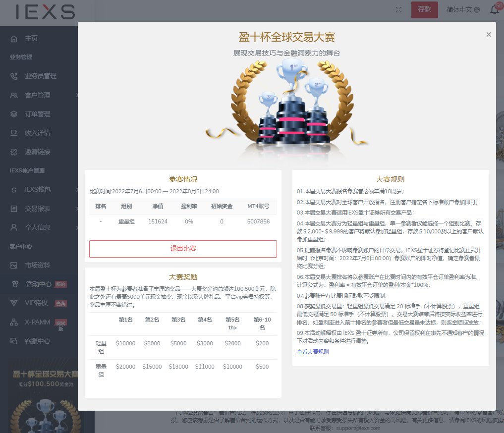Click the 组别 cell 重量组
The image size is (504, 433).
click(x=127, y=221)
